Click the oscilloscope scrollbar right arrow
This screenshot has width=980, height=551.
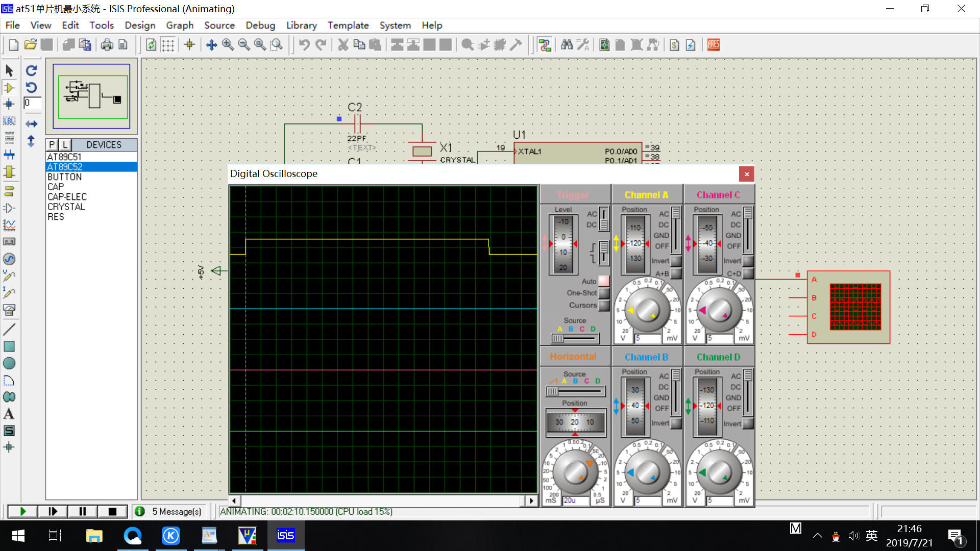click(531, 500)
